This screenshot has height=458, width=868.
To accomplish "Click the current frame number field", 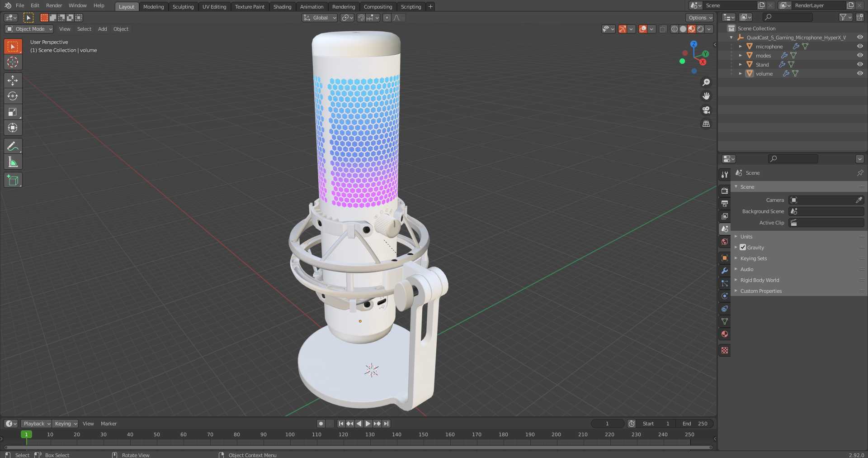I will (x=608, y=424).
